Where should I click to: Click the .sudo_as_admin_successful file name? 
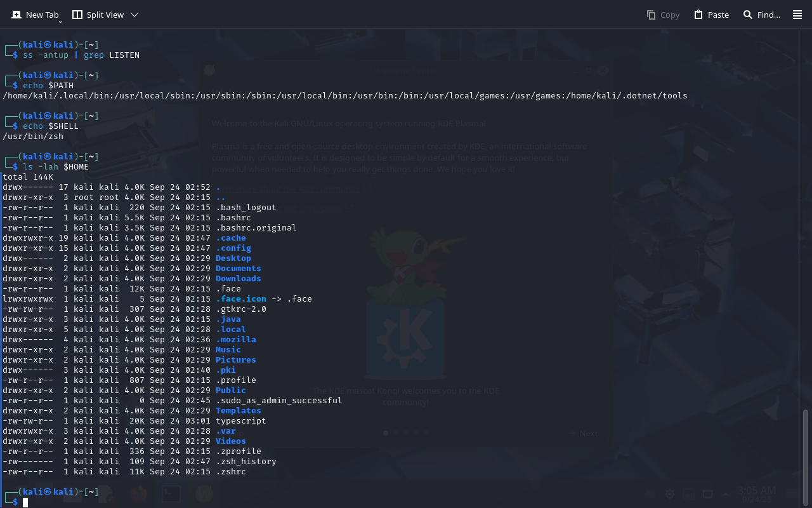click(x=278, y=401)
